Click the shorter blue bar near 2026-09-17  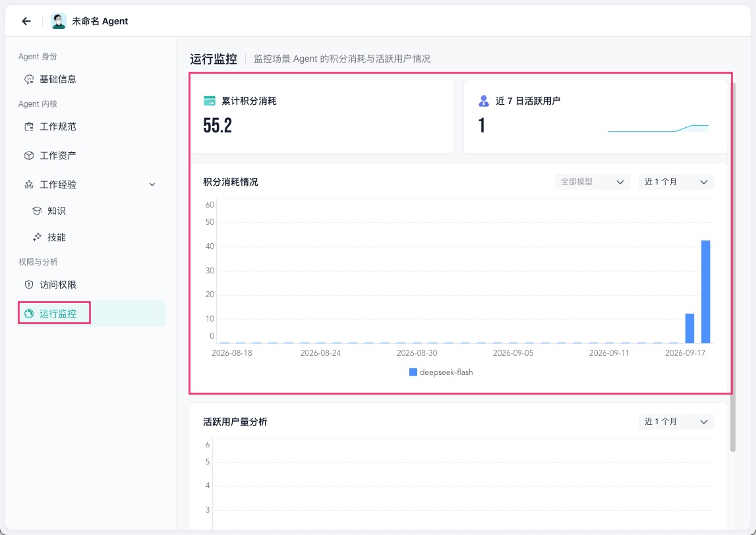point(689,328)
